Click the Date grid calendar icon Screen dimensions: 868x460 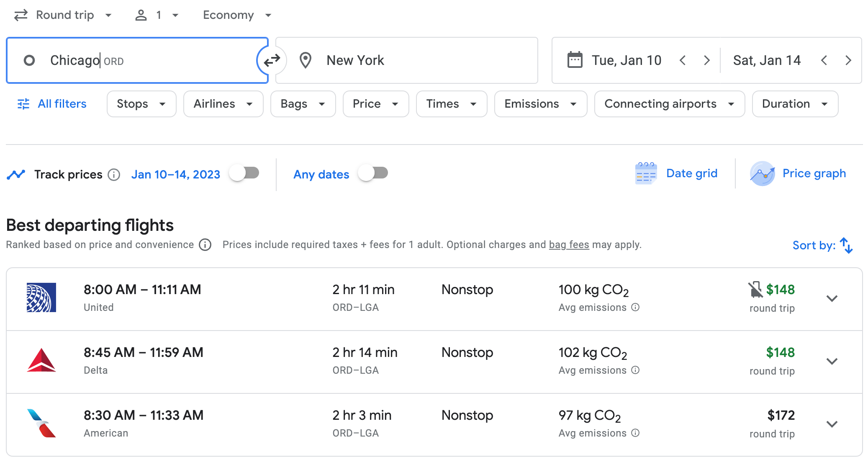[645, 173]
